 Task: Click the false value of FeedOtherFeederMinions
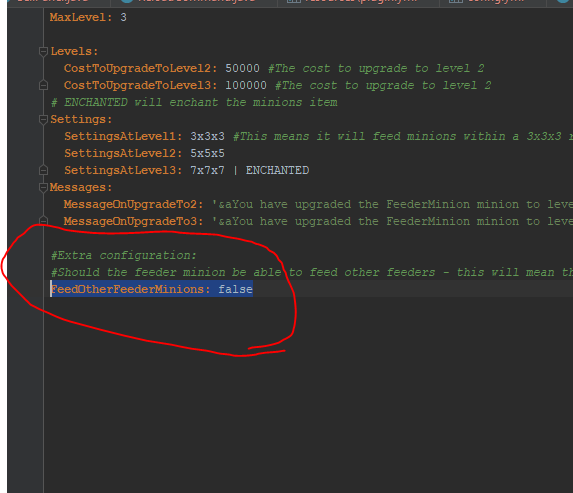pyautogui.click(x=235, y=289)
